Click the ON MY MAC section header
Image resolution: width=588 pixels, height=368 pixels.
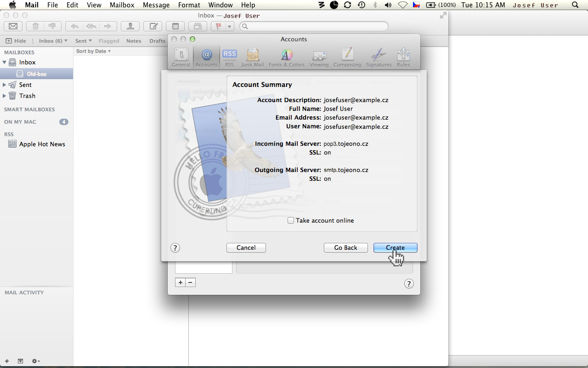coord(20,122)
